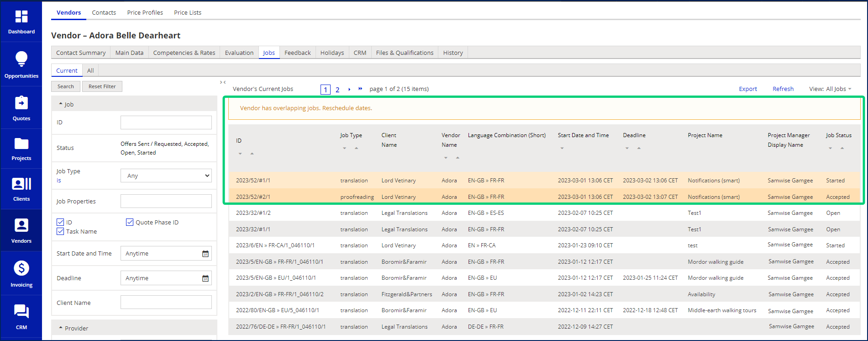
Task: Go to page 2 link
Action: coord(337,90)
